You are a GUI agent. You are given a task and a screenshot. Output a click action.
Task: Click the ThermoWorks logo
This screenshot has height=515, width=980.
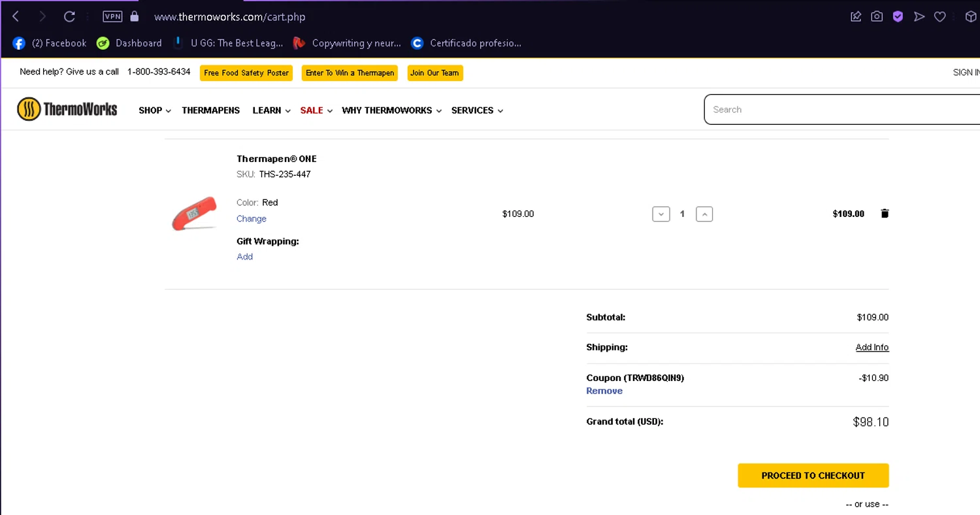pyautogui.click(x=67, y=109)
